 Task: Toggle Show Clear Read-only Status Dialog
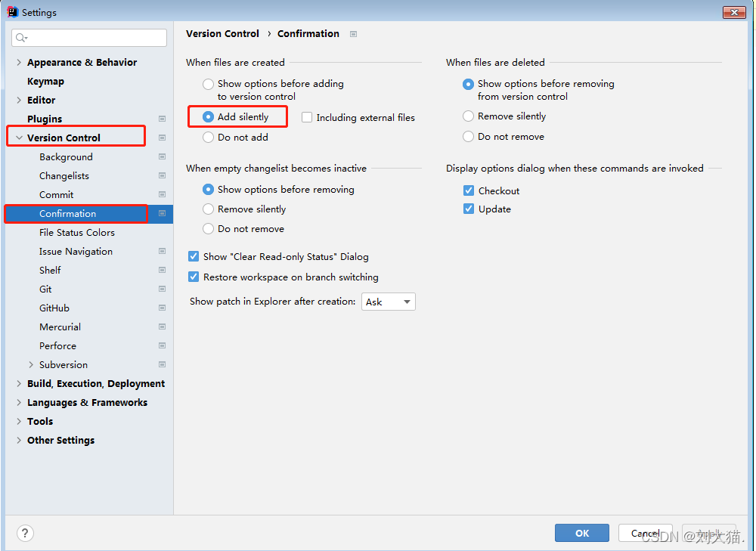[x=194, y=256]
